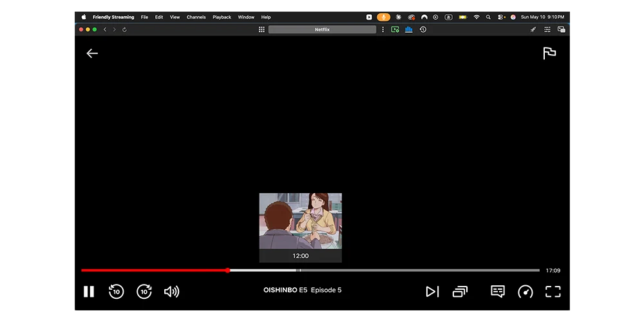Report a problem with flag icon

tap(549, 53)
